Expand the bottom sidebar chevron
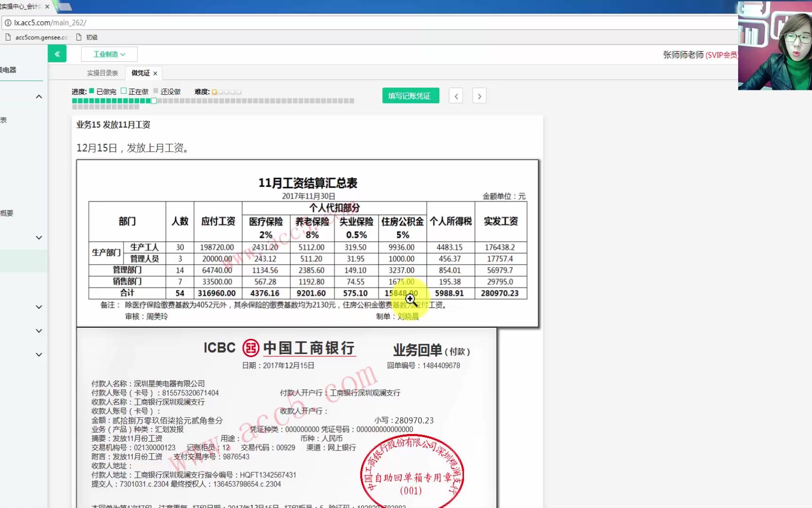 (39, 355)
